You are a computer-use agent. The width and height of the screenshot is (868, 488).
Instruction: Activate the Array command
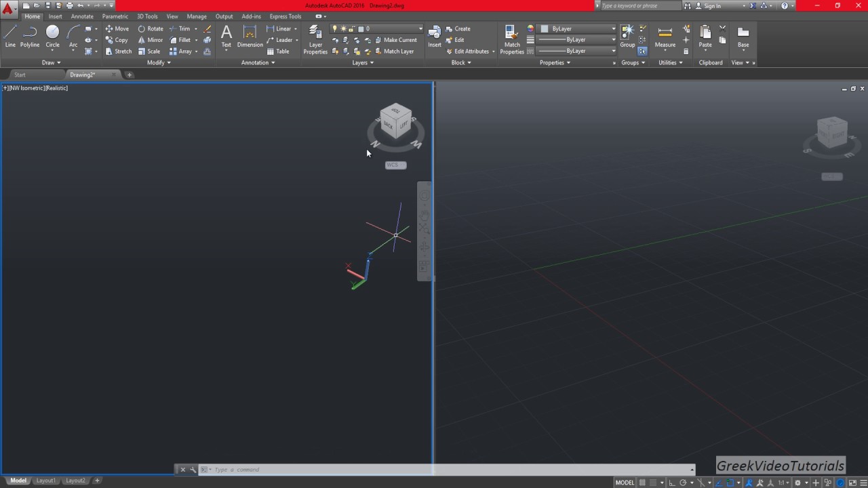(180, 52)
